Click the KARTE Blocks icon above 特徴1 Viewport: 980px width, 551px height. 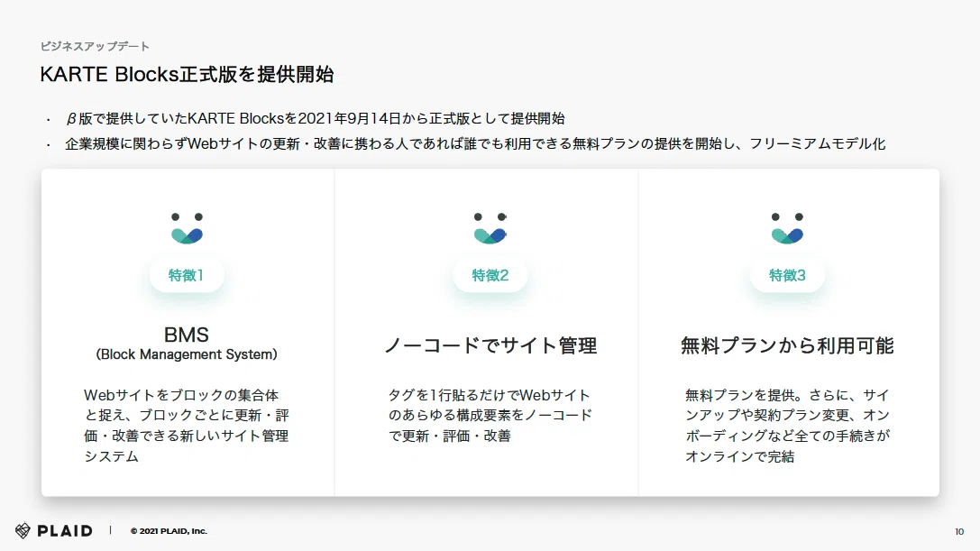coord(187,228)
